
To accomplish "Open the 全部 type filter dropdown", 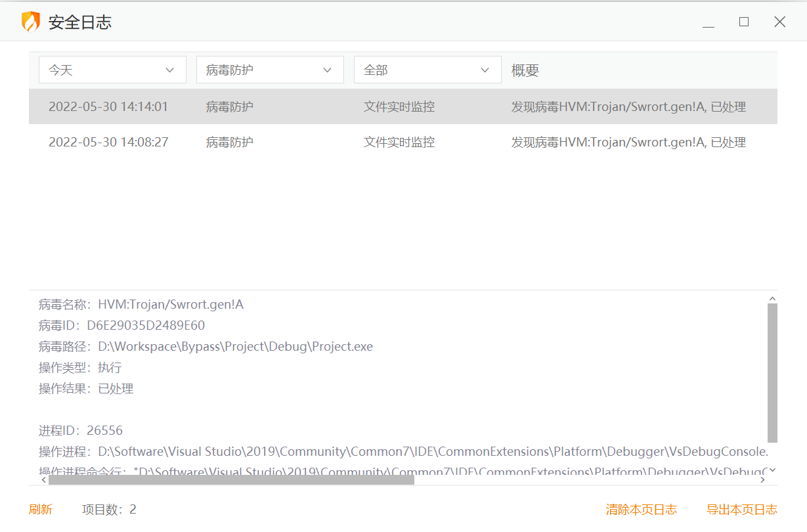I will [x=427, y=70].
